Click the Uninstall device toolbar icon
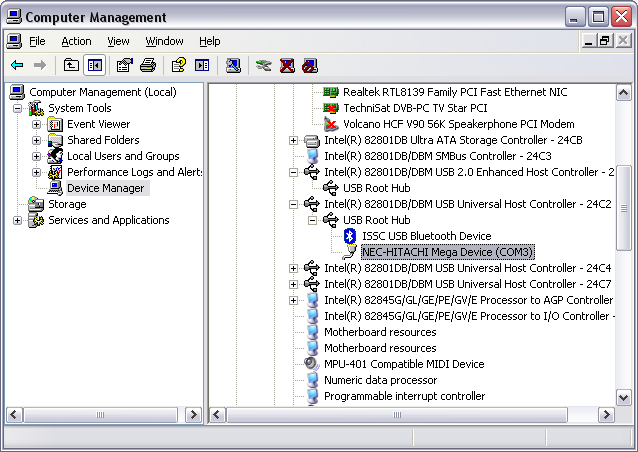The image size is (638, 452). coord(287,65)
